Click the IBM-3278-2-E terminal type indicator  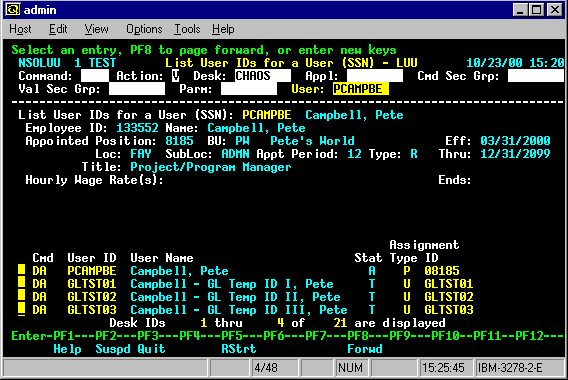tap(510, 368)
